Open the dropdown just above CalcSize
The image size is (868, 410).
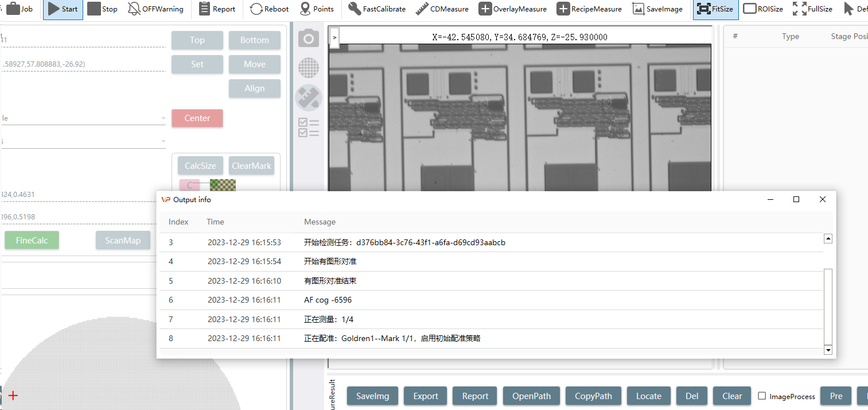(84, 141)
